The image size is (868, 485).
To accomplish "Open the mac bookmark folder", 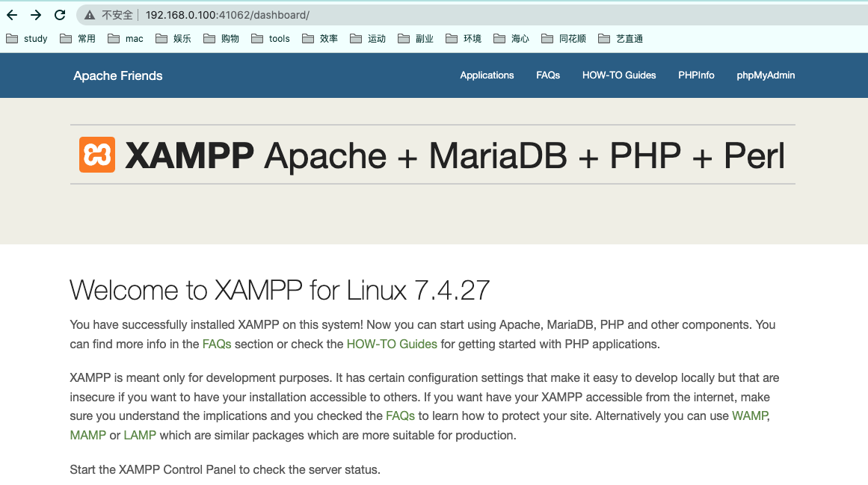I will [126, 39].
